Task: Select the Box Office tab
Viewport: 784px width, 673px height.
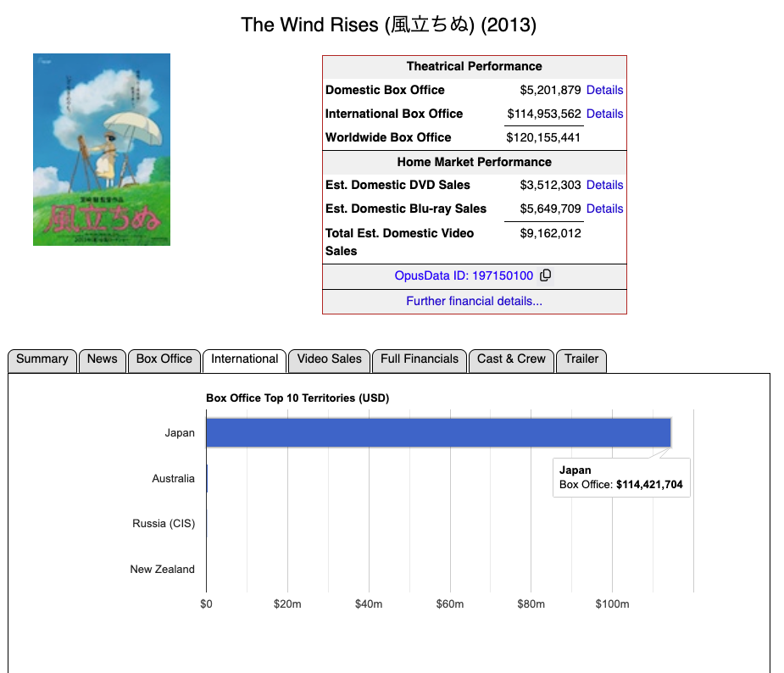Action: tap(164, 359)
